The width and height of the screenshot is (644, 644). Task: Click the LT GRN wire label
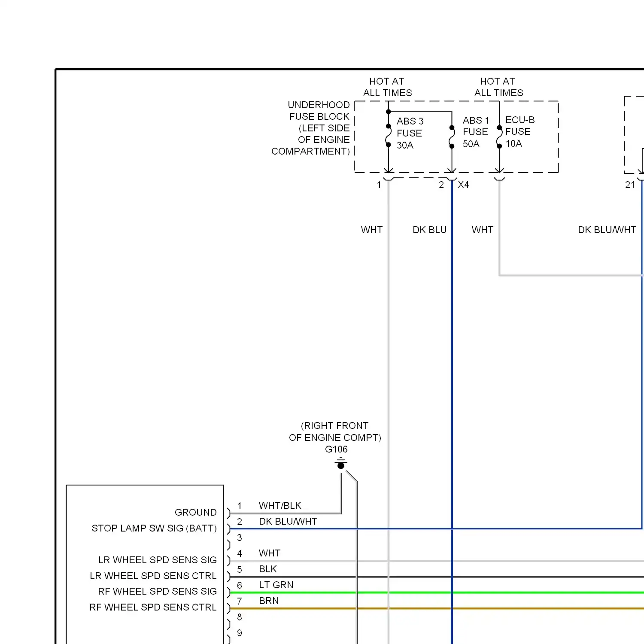[276, 585]
